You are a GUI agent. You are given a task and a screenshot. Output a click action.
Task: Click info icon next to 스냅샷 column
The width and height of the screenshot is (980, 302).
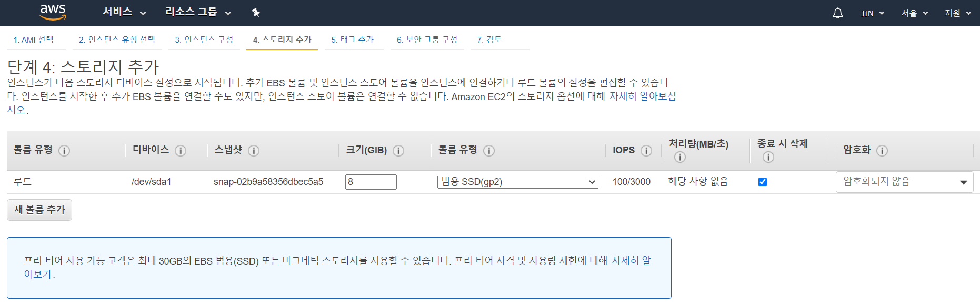point(254,151)
